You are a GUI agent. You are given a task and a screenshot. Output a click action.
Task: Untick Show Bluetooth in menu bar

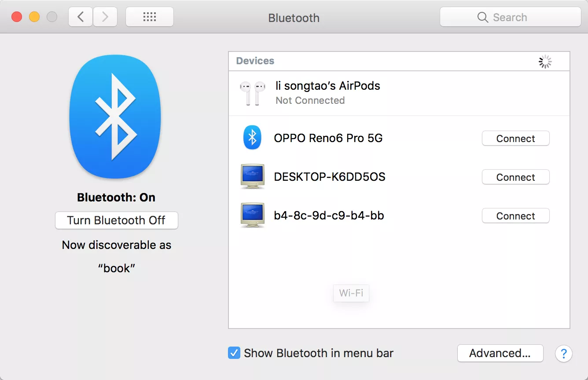click(x=234, y=353)
